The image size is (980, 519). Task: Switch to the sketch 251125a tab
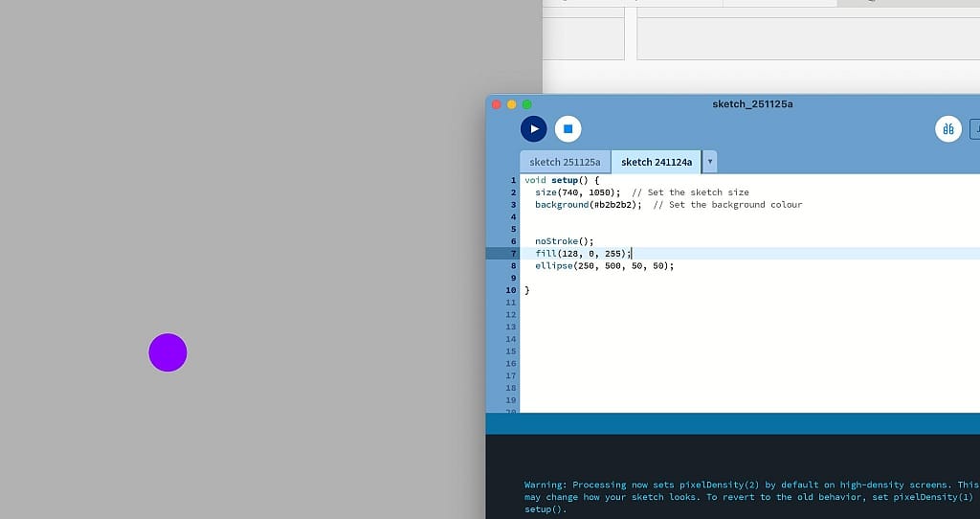[565, 162]
